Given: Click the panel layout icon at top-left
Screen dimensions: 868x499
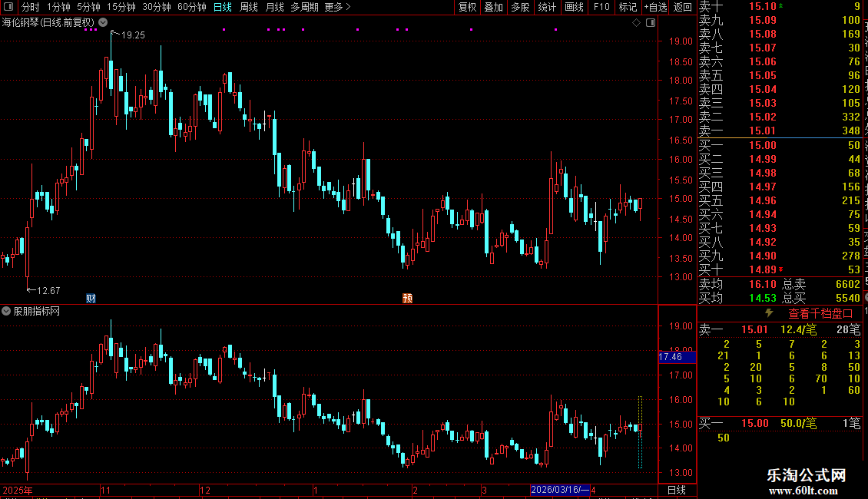Looking at the screenshot, I should (8, 7).
